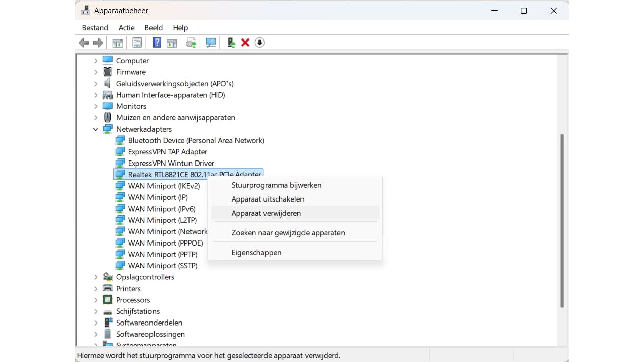
Task: Choose Apparaat verwijderen from context menu
Action: 295,213
